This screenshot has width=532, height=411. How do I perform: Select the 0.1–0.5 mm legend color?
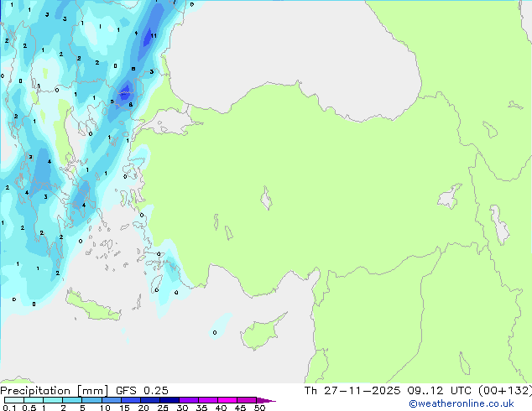pyautogui.click(x=14, y=400)
